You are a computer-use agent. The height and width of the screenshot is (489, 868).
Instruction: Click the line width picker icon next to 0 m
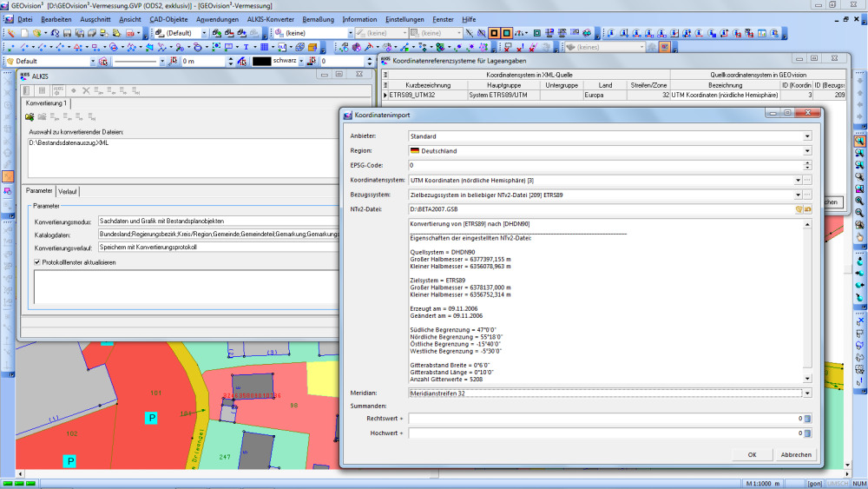[x=174, y=62]
